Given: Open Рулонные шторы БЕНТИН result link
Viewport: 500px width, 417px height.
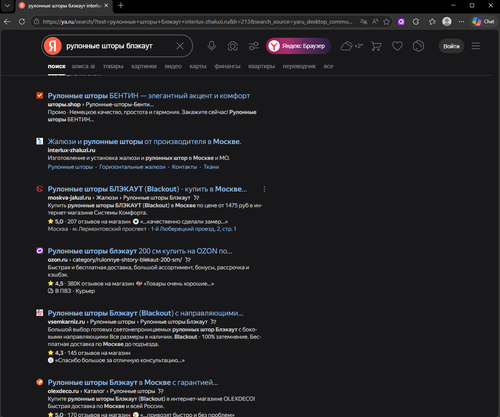Looking at the screenshot, I should (x=149, y=96).
